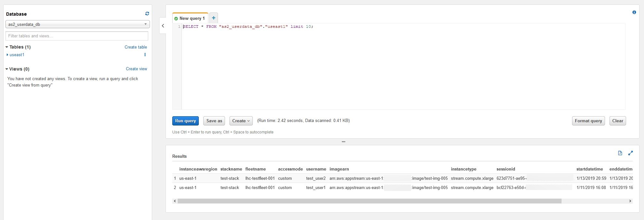
Task: Click start time 1/13/2019 20:59
Action: pos(591,178)
